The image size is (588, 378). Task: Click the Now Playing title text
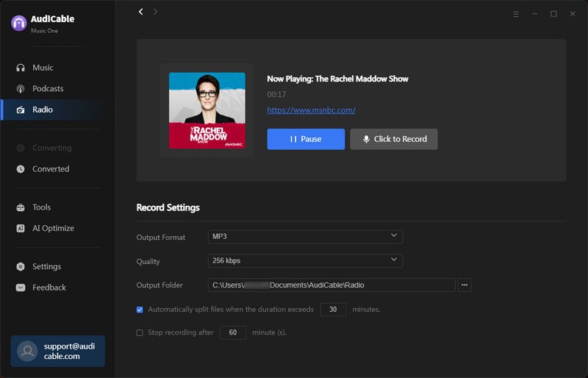coord(337,79)
